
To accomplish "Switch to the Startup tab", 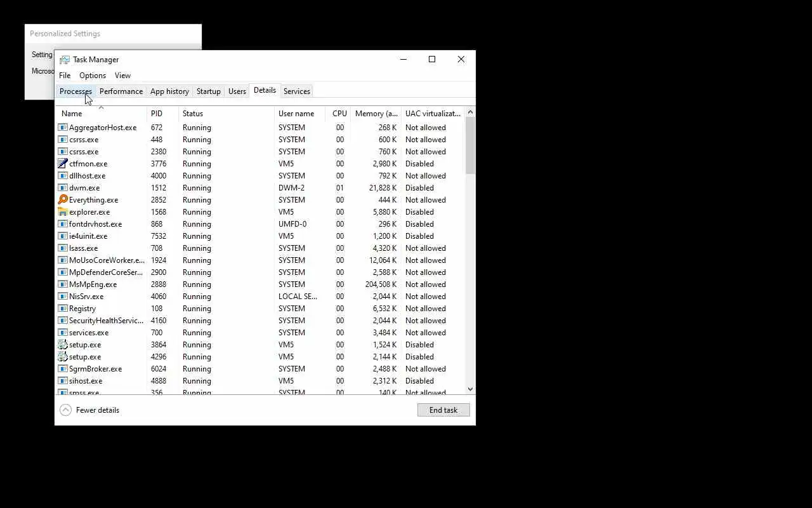I will pos(209,91).
